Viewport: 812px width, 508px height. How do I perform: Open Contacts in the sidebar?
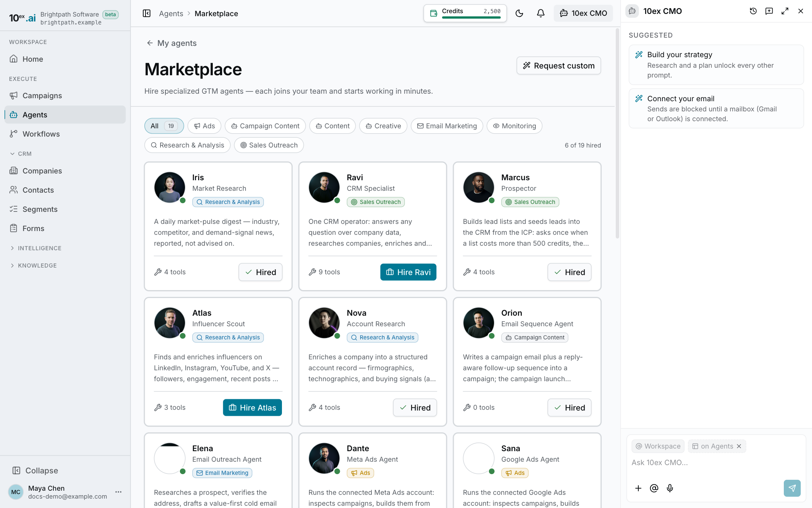coord(65,190)
